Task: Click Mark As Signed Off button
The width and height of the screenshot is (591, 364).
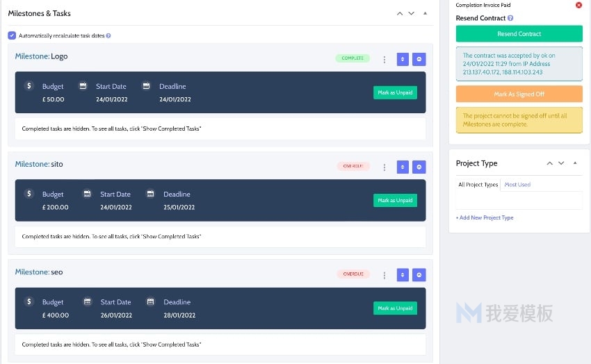Action: (519, 94)
